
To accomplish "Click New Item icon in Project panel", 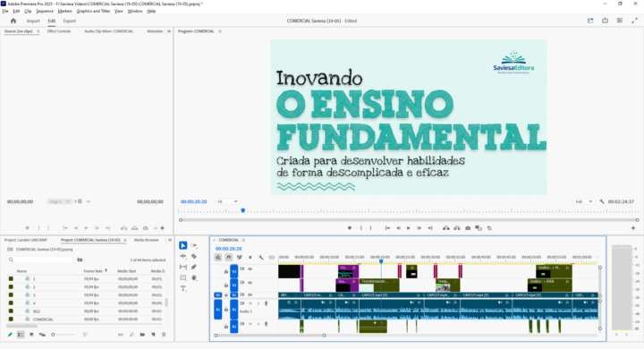I will [153, 335].
